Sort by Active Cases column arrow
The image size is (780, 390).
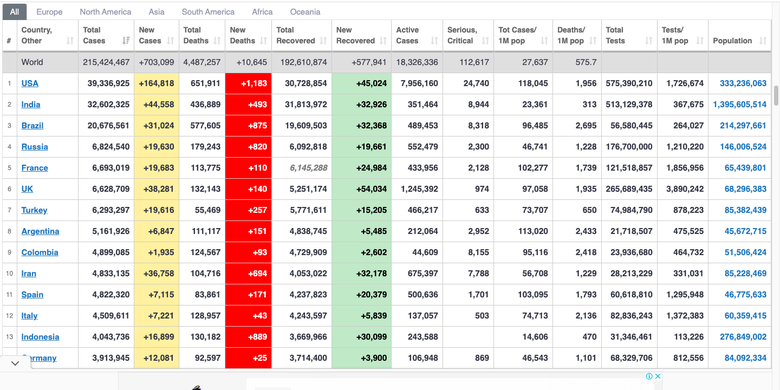pos(434,41)
